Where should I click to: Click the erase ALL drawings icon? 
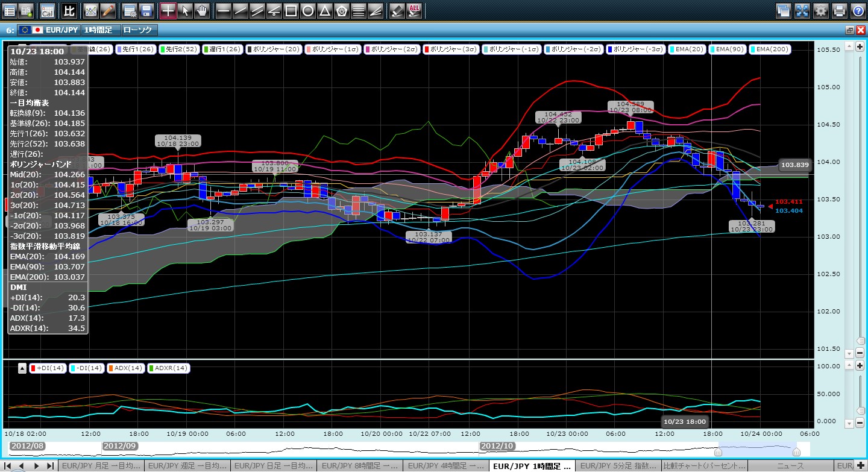pyautogui.click(x=414, y=10)
